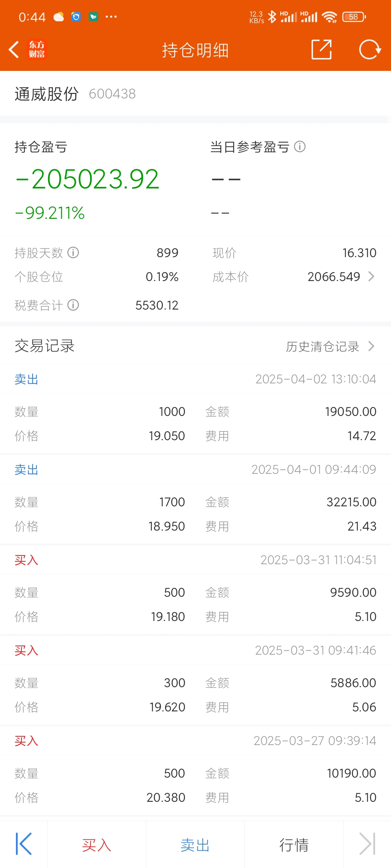This screenshot has height=868, width=391.
Task: Open info icon beside 当日参考盈亏
Action: coord(300,146)
